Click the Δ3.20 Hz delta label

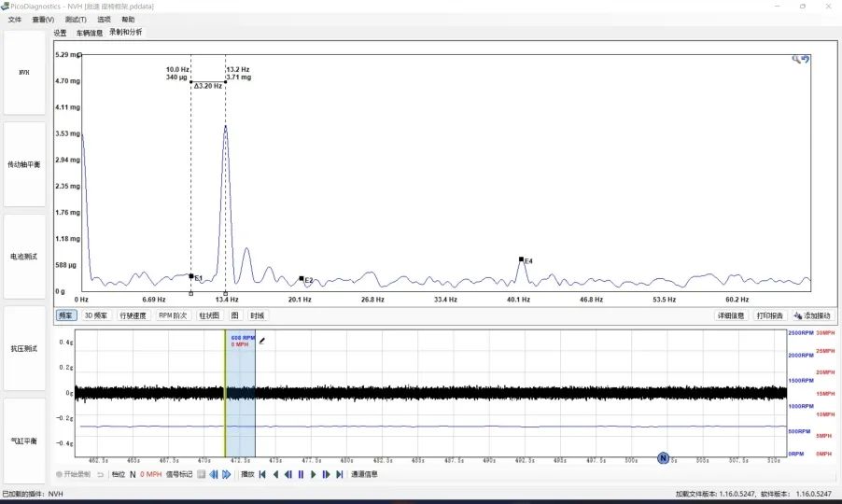tap(208, 86)
